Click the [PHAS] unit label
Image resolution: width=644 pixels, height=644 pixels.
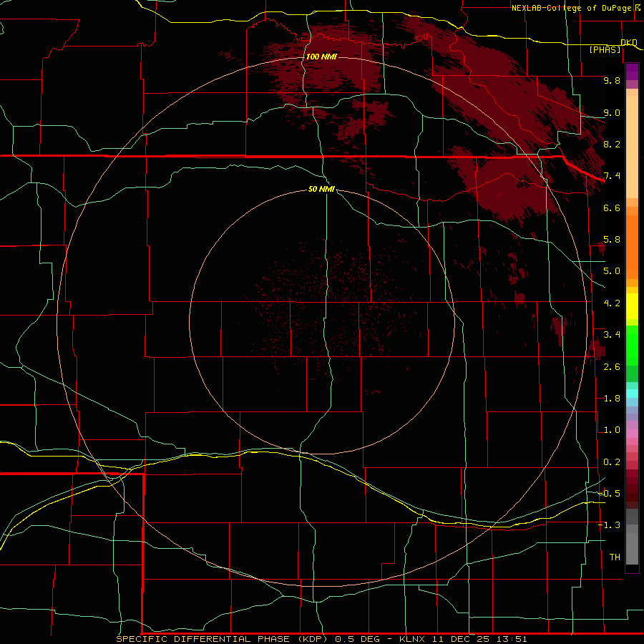tap(605, 49)
